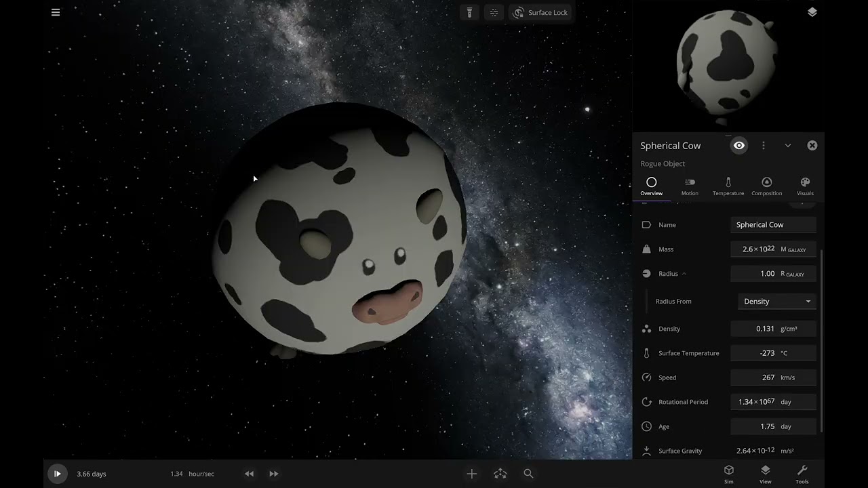The image size is (868, 488).
Task: Open the view settings sliders icon
Action: pyautogui.click(x=494, y=12)
